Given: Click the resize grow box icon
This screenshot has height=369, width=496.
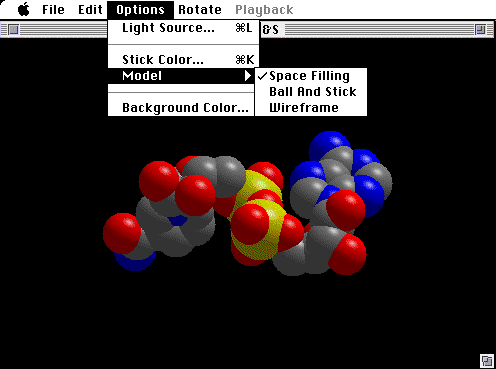Looking at the screenshot, I should point(487,361).
